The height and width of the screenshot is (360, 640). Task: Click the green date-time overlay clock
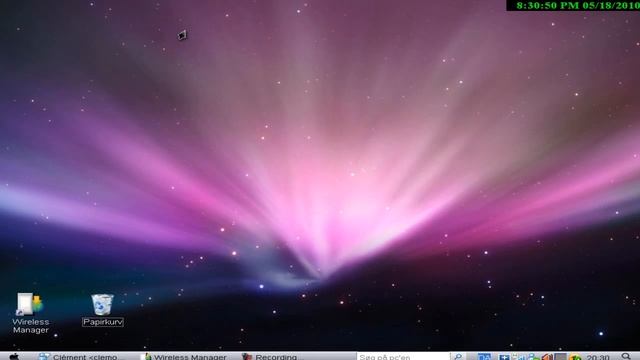[x=573, y=5]
